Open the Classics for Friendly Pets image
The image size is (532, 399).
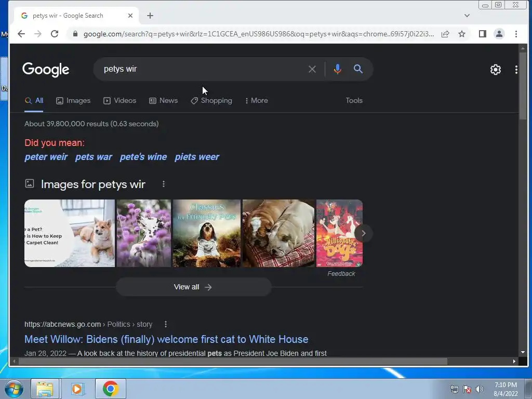point(207,233)
